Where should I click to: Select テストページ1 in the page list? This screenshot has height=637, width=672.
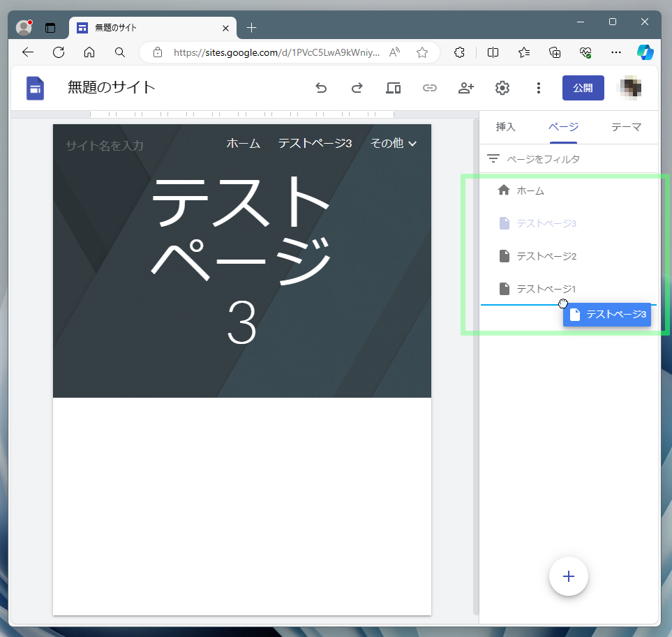tap(569, 289)
